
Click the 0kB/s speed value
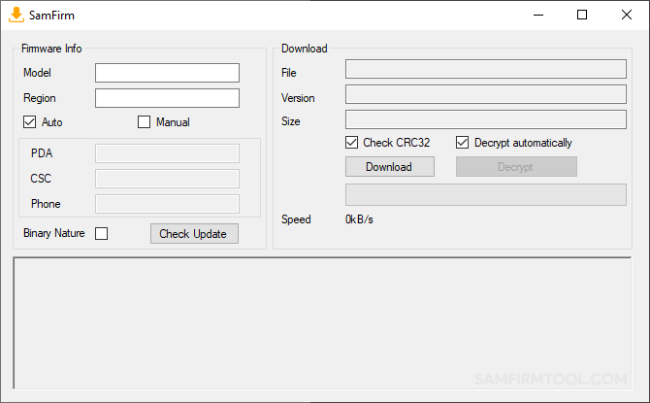click(359, 219)
